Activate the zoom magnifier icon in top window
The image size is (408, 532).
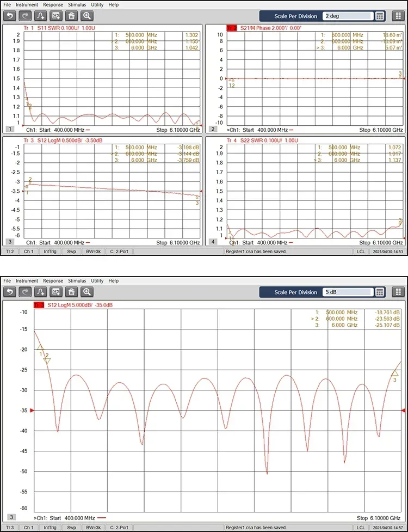(x=87, y=16)
